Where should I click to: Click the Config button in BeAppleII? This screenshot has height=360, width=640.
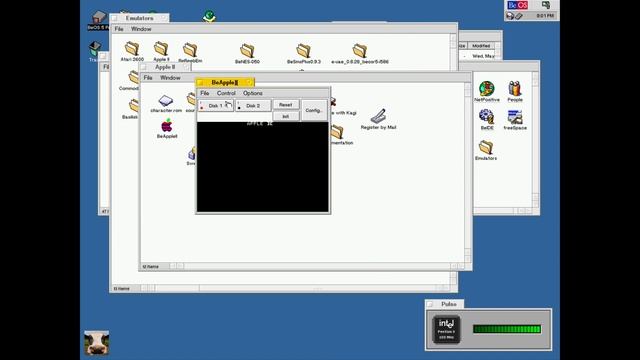click(x=314, y=110)
